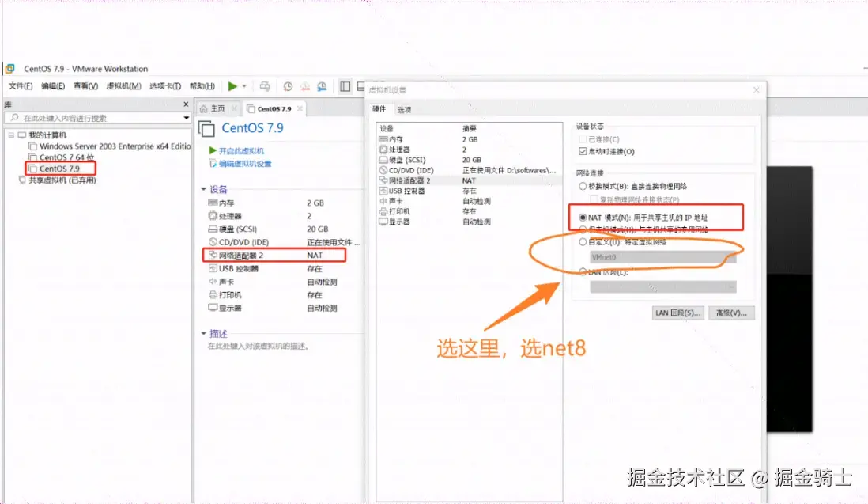Open the 选项卡(T) menu
The height and width of the screenshot is (504, 868).
(165, 86)
